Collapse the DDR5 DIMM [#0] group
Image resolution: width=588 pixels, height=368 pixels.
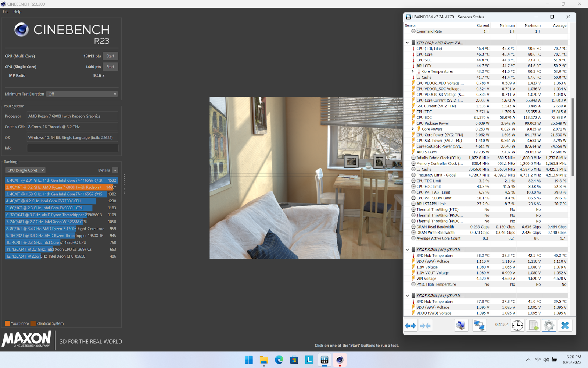pyautogui.click(x=407, y=250)
